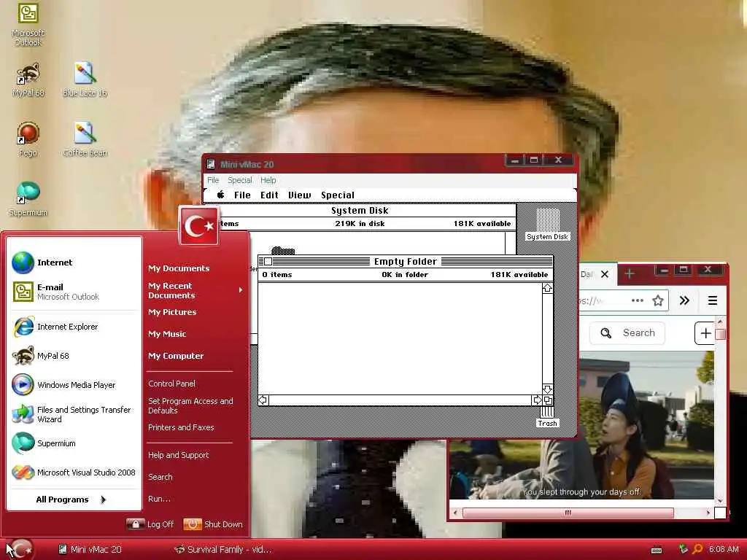Open My Pictures
747x560 pixels.
click(172, 312)
